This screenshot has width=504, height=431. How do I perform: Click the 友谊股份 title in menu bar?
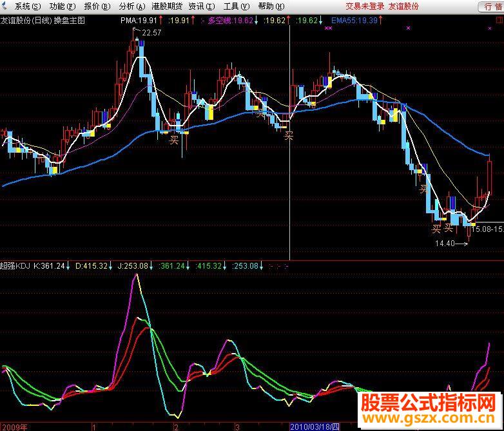point(403,6)
